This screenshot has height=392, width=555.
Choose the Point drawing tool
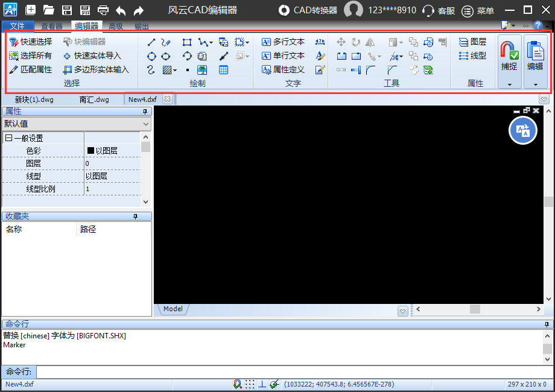187,70
